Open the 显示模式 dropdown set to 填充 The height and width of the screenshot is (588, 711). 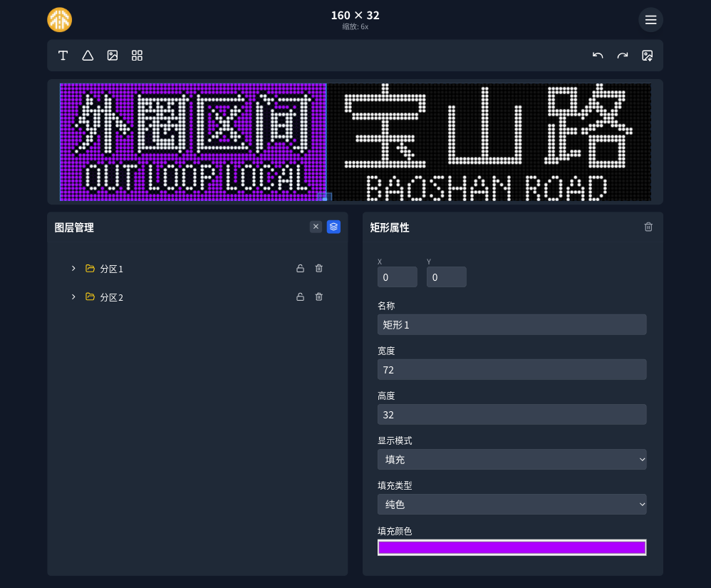(512, 459)
